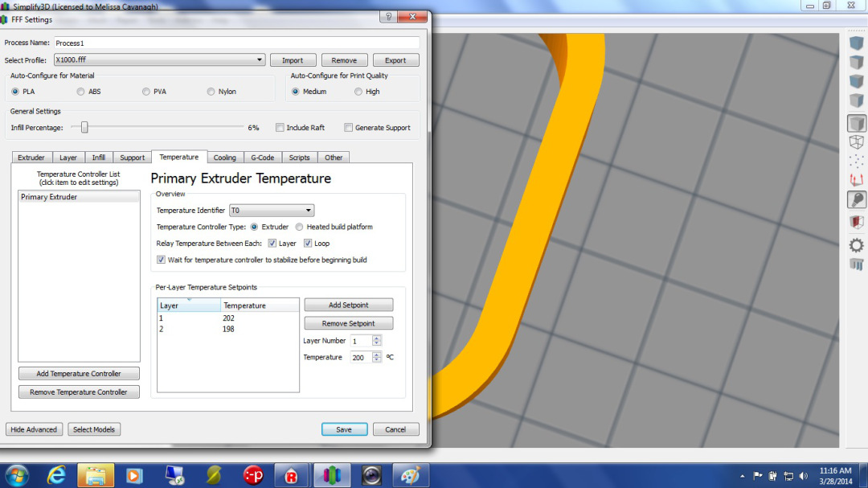Open the machine control panel icon
This screenshot has width=868, height=488.
click(857, 265)
